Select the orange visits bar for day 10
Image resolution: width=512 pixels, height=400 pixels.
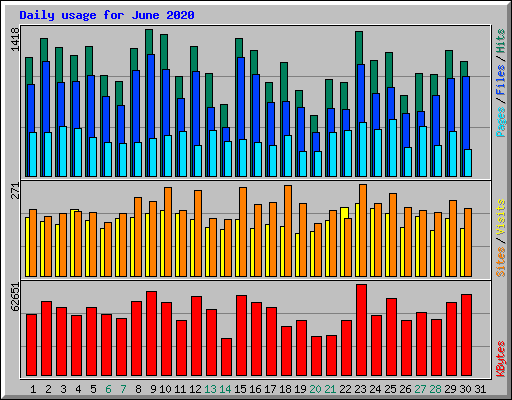click(168, 232)
